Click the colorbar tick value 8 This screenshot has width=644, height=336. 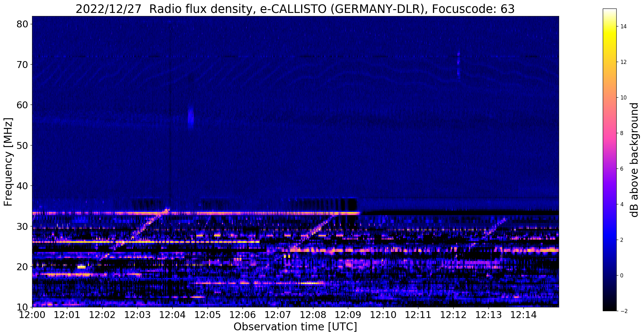pyautogui.click(x=621, y=133)
